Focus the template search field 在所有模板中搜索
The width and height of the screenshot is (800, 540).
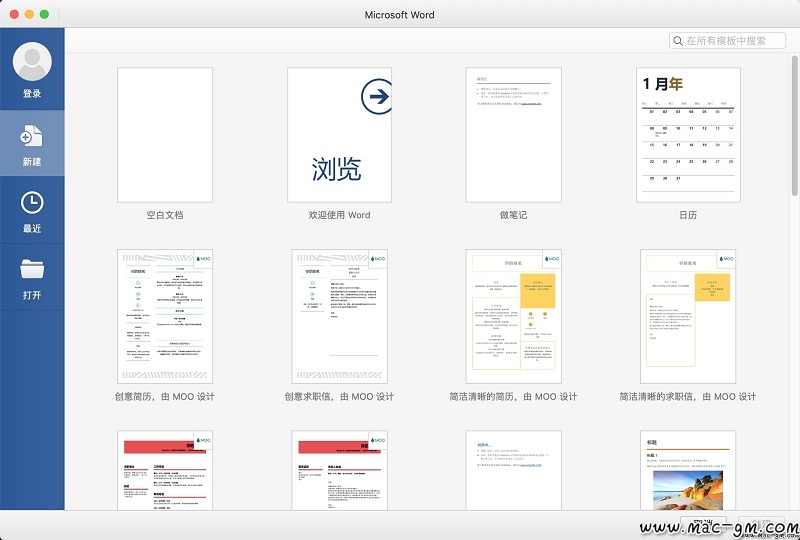click(x=727, y=41)
